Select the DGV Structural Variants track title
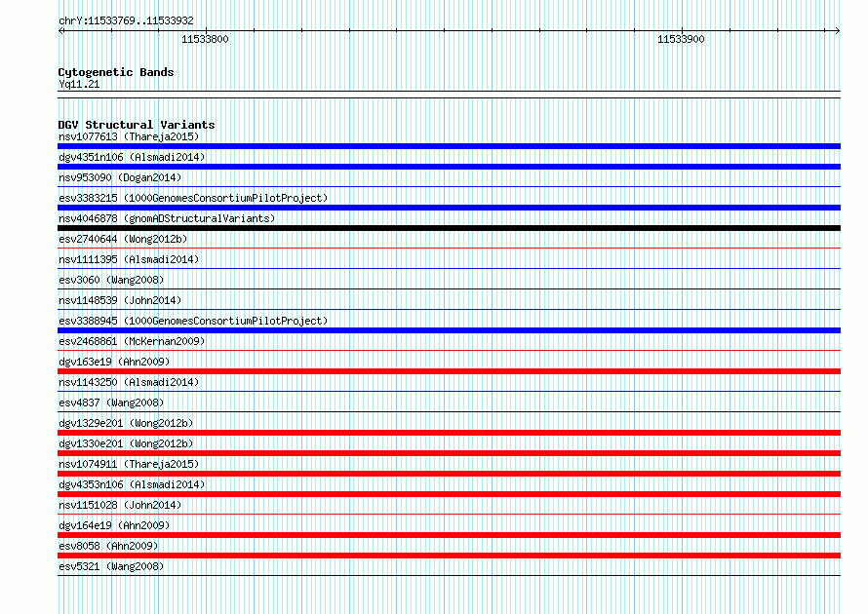 (137, 125)
